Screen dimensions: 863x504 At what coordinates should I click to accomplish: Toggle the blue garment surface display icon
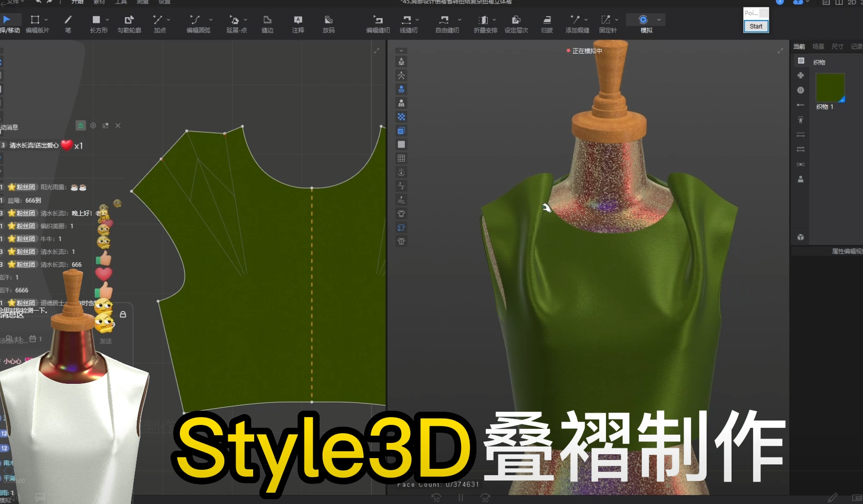pyautogui.click(x=401, y=131)
